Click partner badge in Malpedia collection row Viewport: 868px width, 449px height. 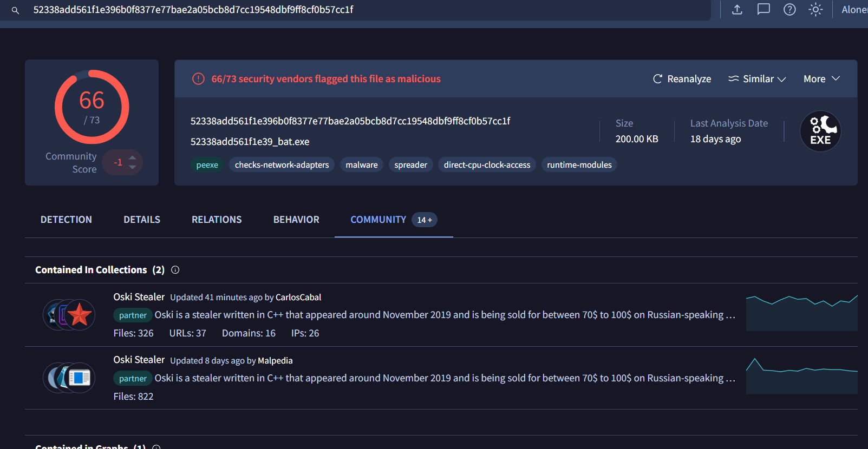click(x=133, y=379)
